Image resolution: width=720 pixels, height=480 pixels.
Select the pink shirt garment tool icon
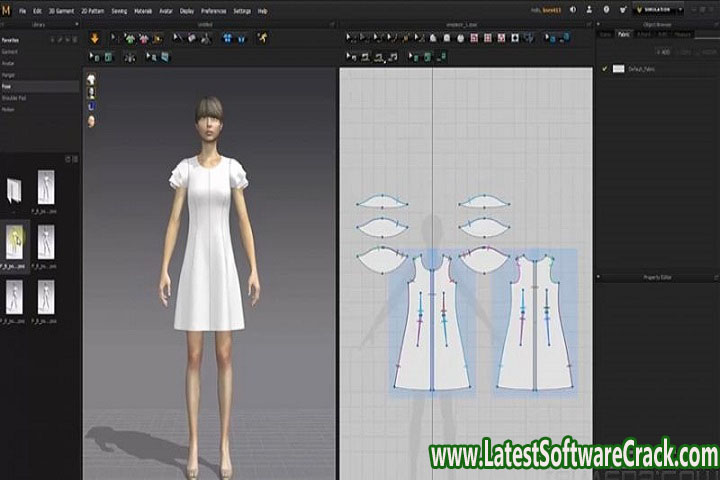144,39
